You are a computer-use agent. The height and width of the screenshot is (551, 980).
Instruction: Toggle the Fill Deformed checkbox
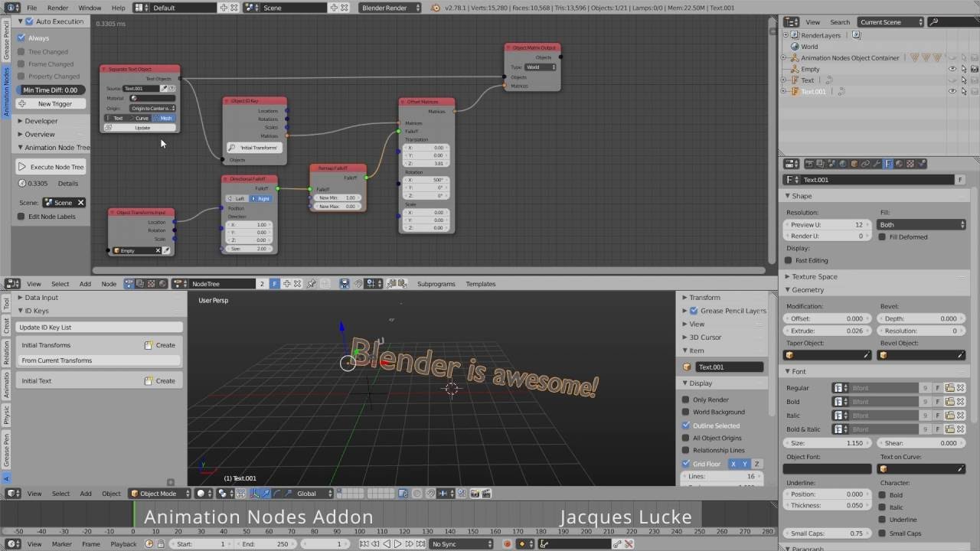(883, 236)
